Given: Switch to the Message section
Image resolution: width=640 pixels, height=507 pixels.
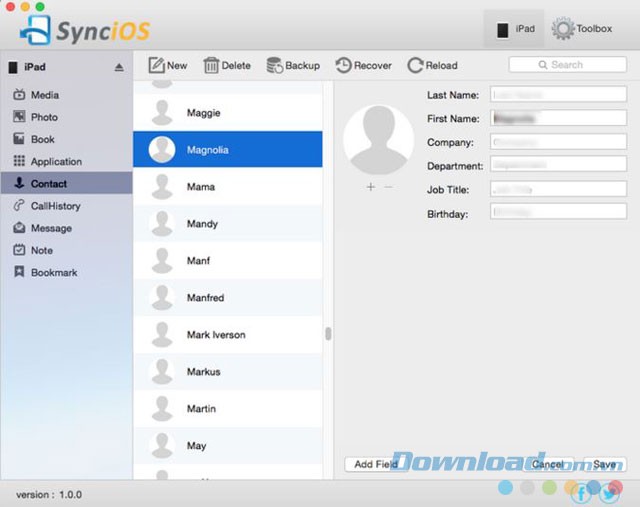Looking at the screenshot, I should pos(50,228).
